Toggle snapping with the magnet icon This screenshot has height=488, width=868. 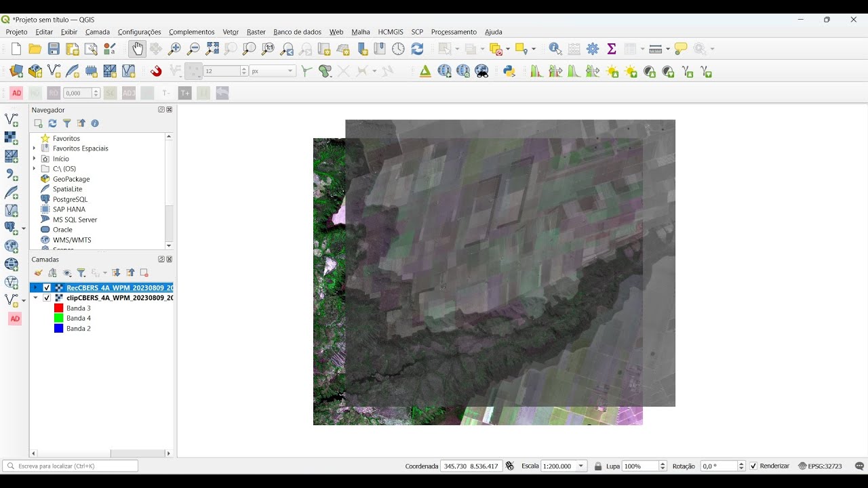pyautogui.click(x=156, y=71)
